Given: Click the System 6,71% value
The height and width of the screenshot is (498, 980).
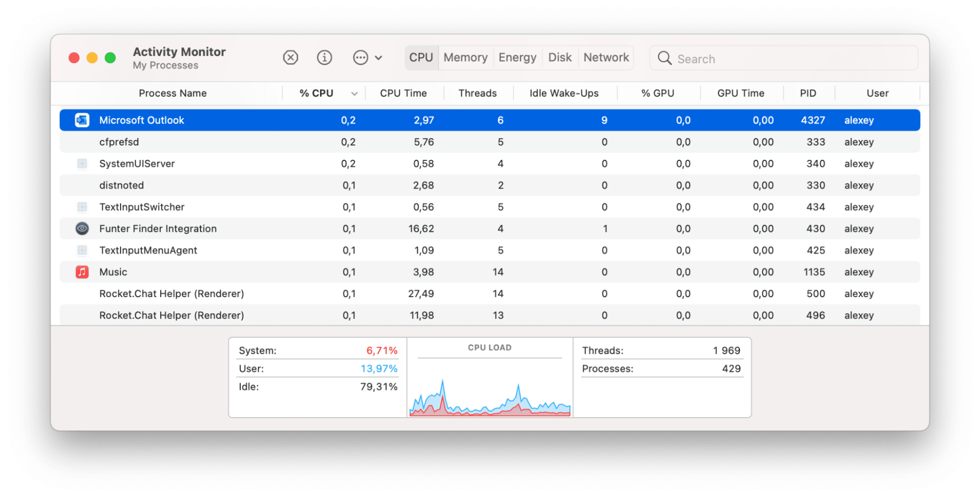Looking at the screenshot, I should coord(382,350).
